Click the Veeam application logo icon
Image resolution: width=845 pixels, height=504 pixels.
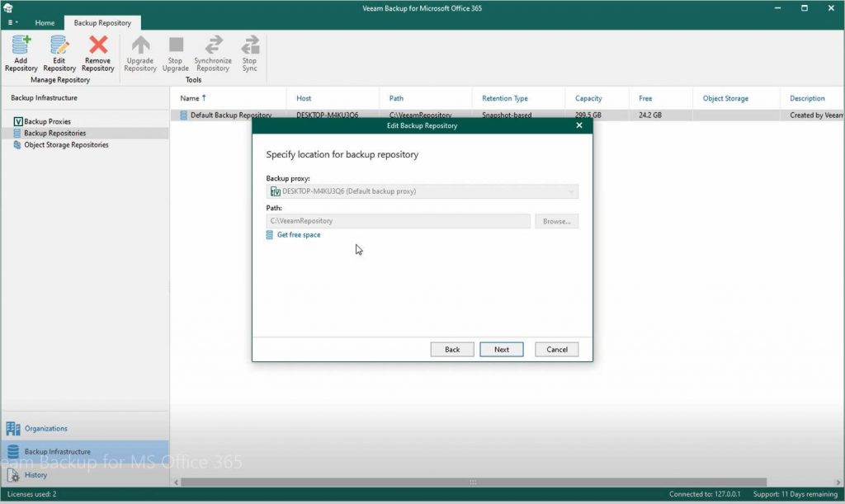[7, 7]
